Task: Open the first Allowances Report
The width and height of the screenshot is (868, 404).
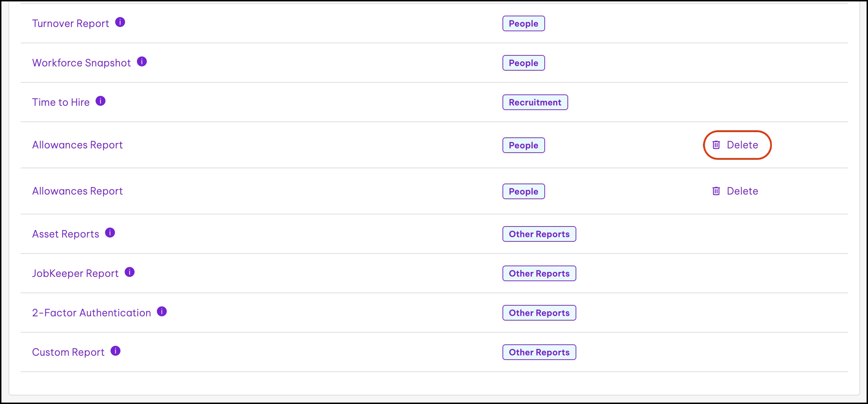Action: pos(77,145)
